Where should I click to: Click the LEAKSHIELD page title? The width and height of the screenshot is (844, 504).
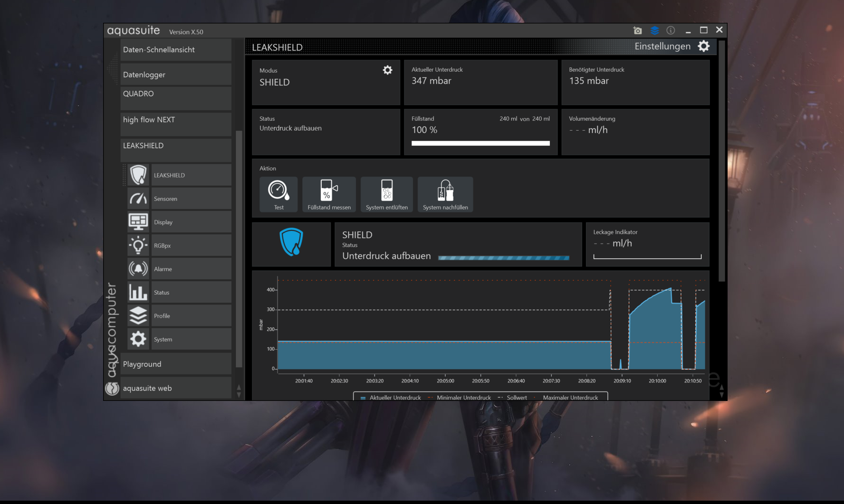coord(277,48)
